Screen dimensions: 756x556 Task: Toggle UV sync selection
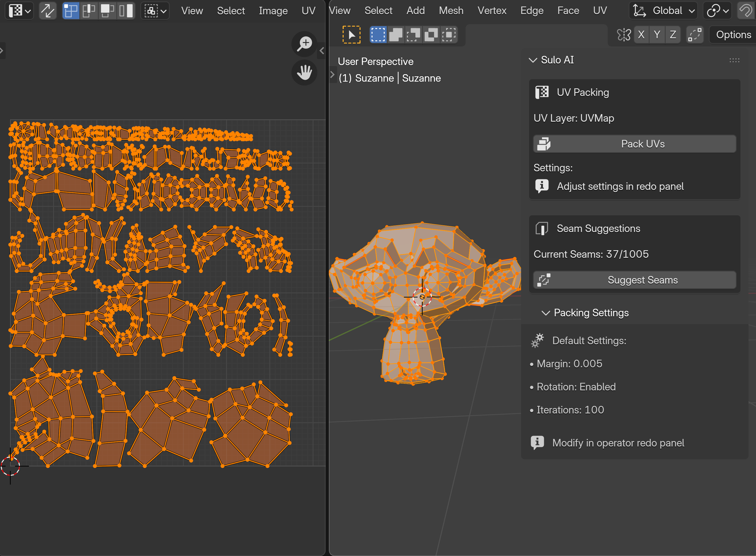[48, 11]
